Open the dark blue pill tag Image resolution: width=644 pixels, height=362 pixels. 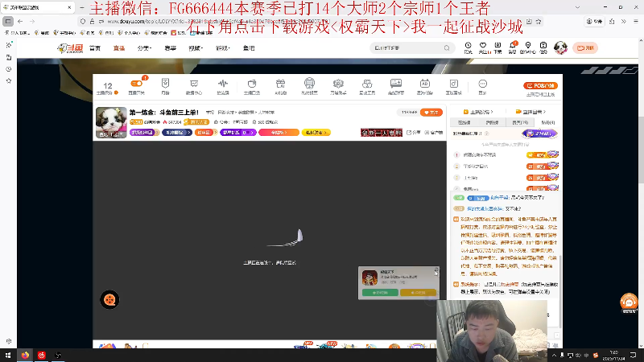tap(177, 133)
